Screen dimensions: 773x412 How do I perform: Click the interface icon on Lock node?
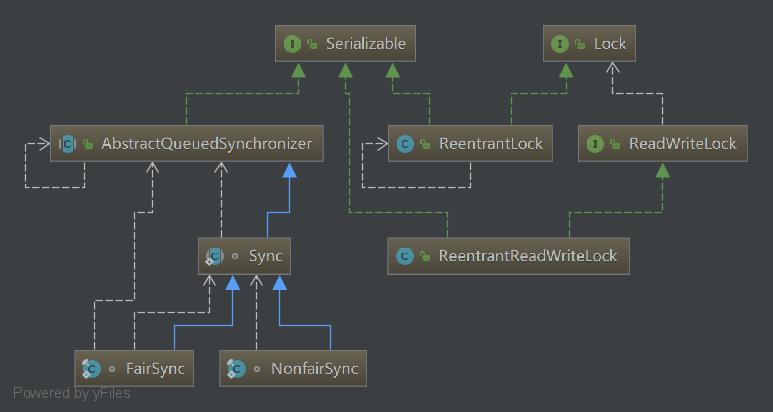[x=560, y=44]
